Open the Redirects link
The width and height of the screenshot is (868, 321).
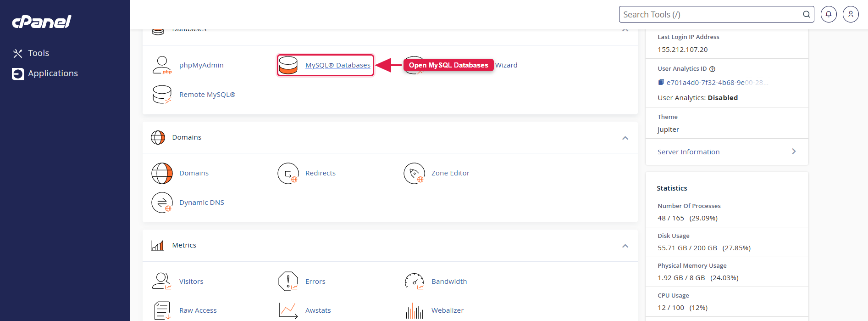(321, 173)
